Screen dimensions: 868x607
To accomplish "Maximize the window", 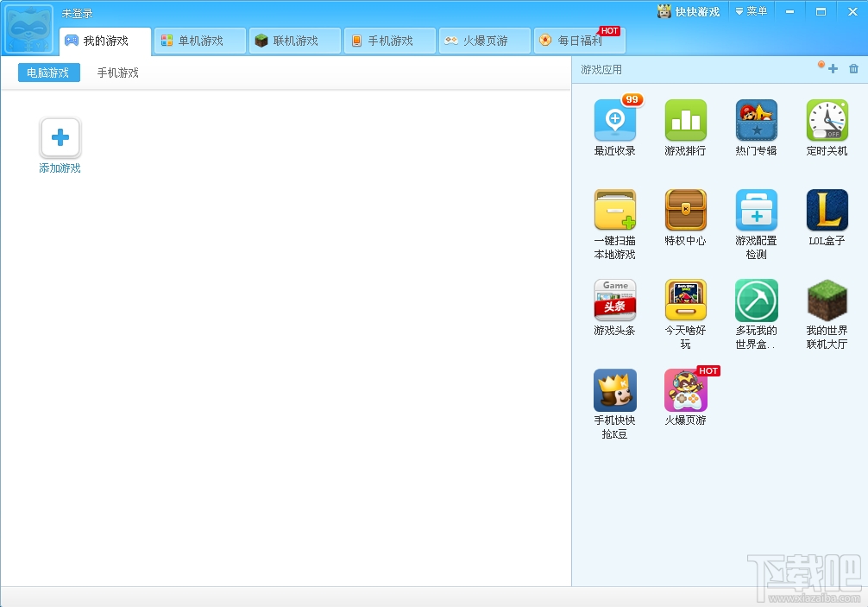I will click(821, 11).
